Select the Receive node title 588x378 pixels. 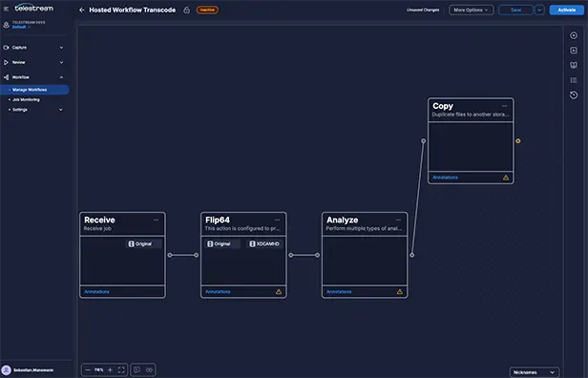point(99,220)
